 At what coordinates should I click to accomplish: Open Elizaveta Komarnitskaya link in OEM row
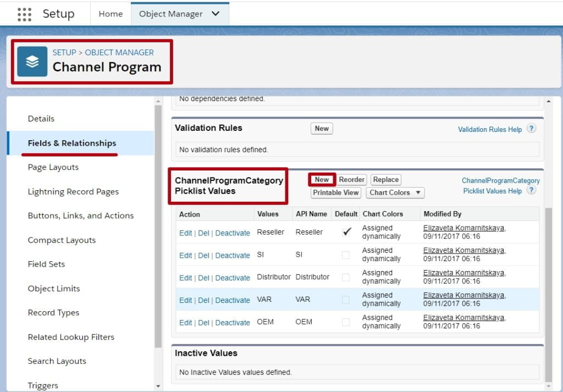point(464,318)
